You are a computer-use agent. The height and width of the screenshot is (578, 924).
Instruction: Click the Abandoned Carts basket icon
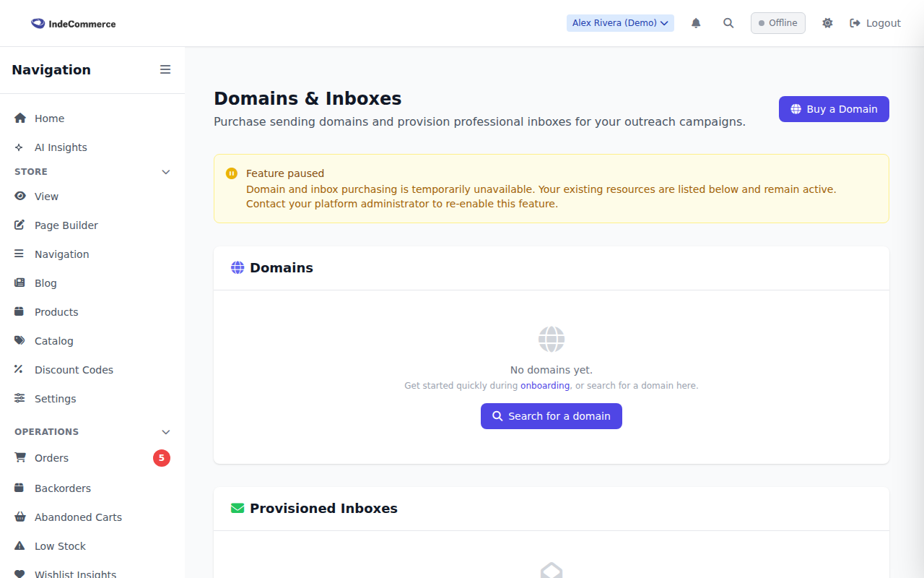pos(19,517)
